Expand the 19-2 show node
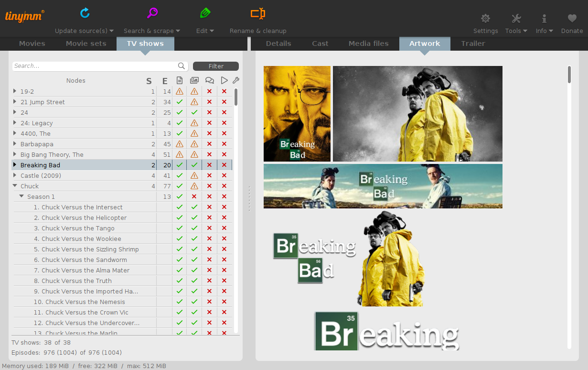 point(15,91)
